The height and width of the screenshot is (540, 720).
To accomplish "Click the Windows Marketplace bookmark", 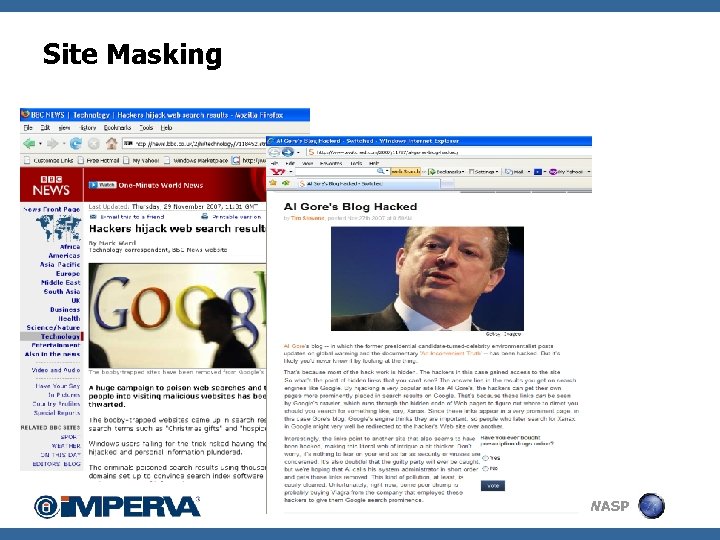I will (196, 160).
